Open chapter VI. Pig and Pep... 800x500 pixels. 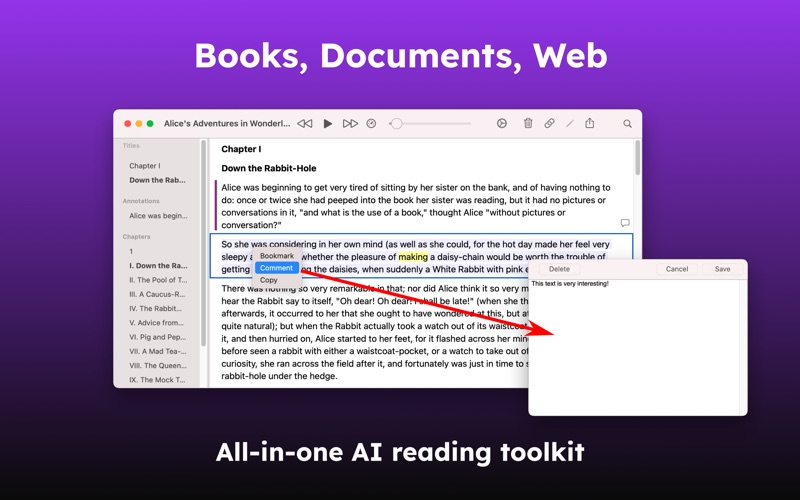click(158, 337)
